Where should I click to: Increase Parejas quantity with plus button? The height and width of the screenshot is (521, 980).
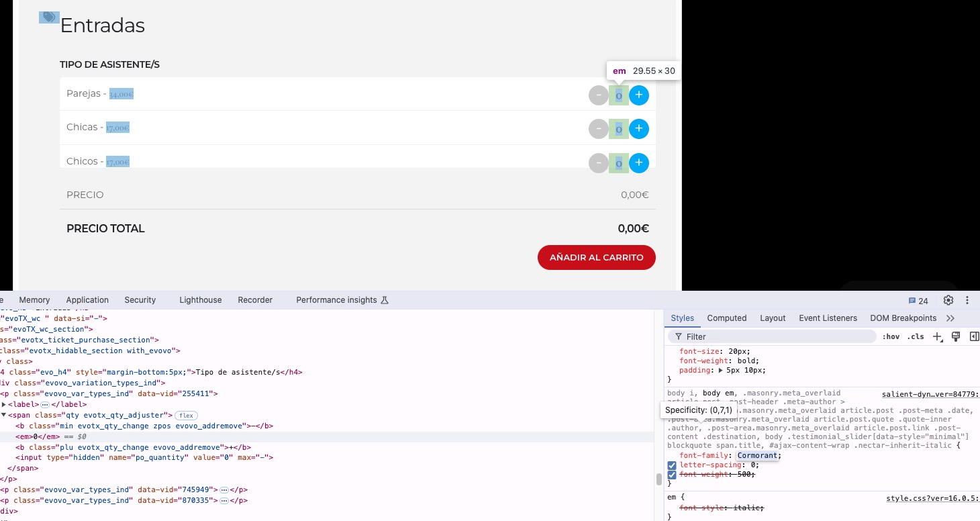point(639,95)
